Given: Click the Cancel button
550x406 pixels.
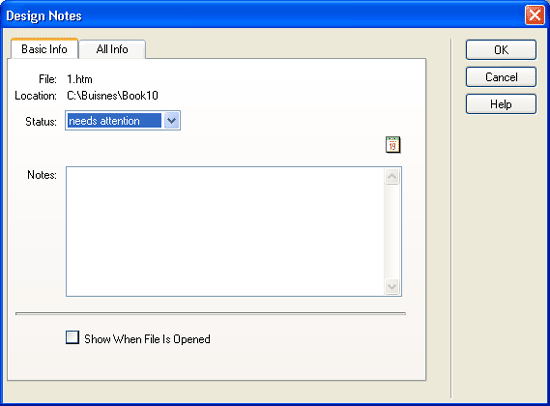Looking at the screenshot, I should [501, 77].
